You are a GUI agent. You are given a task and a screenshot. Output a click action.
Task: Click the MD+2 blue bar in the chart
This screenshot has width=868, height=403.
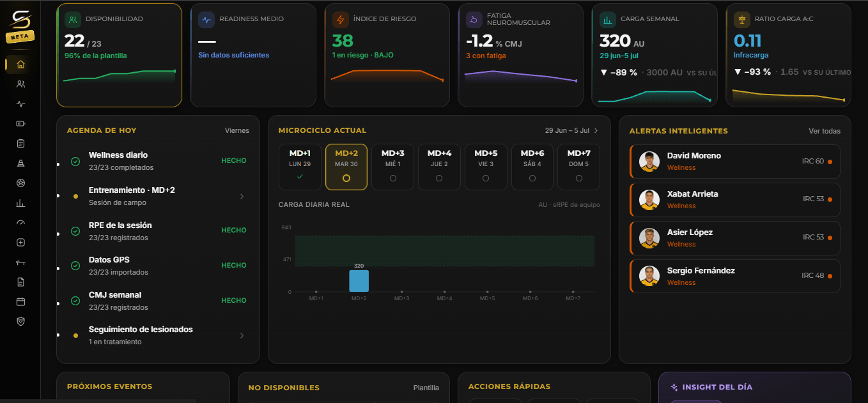(x=359, y=281)
